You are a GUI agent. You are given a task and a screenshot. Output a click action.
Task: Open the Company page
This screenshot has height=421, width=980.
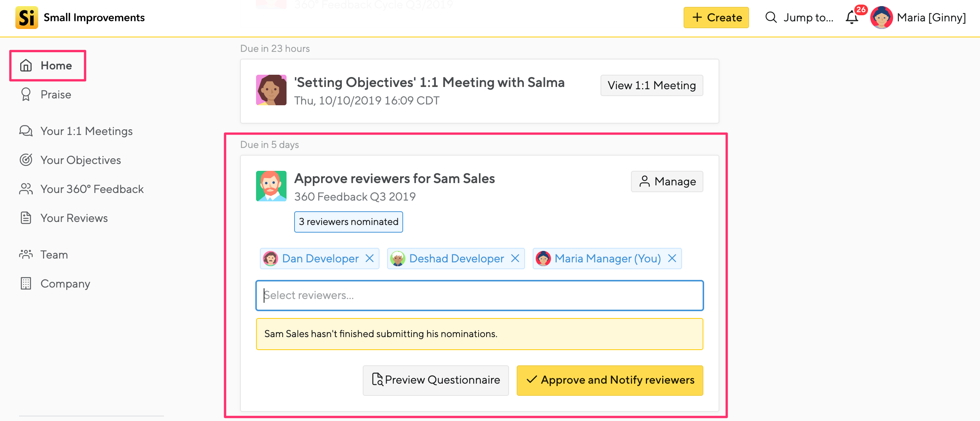tap(55, 284)
